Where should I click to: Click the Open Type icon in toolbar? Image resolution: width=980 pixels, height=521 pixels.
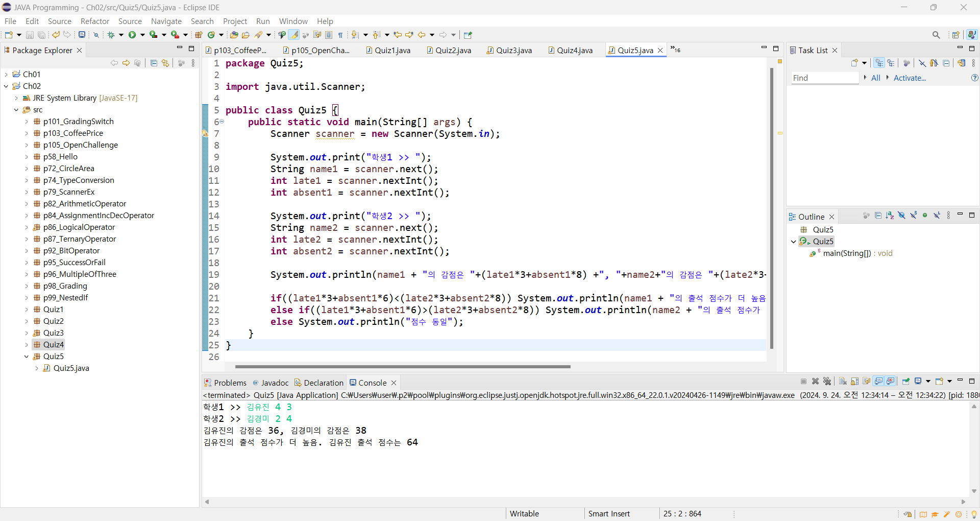coord(234,35)
